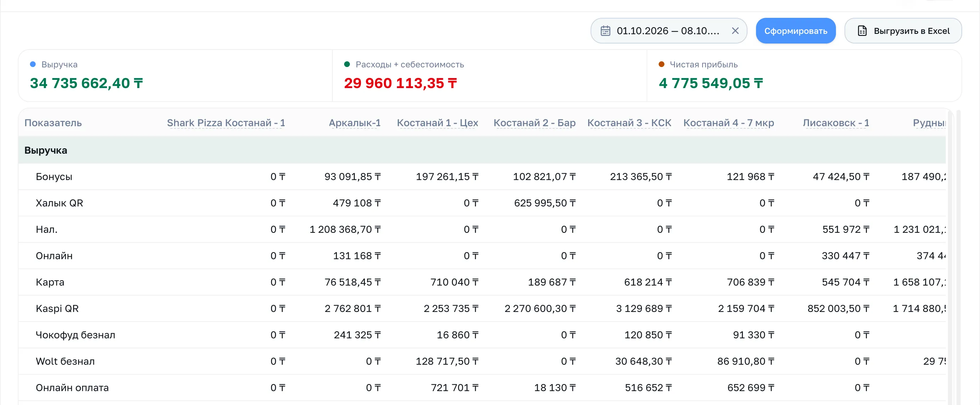This screenshot has width=980, height=405.
Task: Click the cell 710 040 ₸
Action: [x=454, y=282]
